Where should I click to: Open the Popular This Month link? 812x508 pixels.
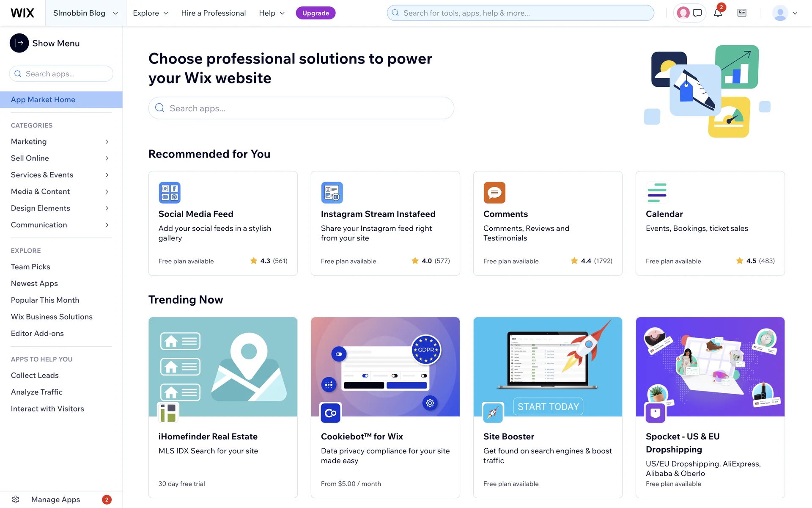click(45, 300)
